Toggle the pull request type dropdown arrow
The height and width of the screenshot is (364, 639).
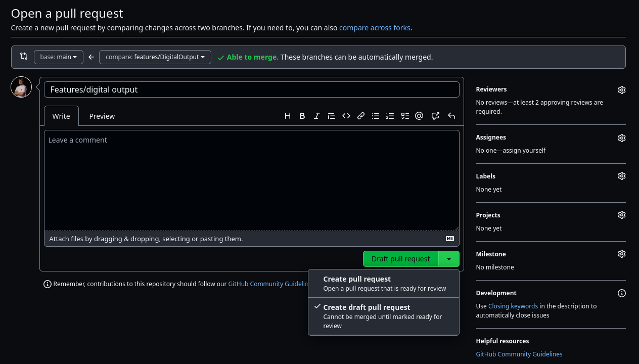(449, 259)
